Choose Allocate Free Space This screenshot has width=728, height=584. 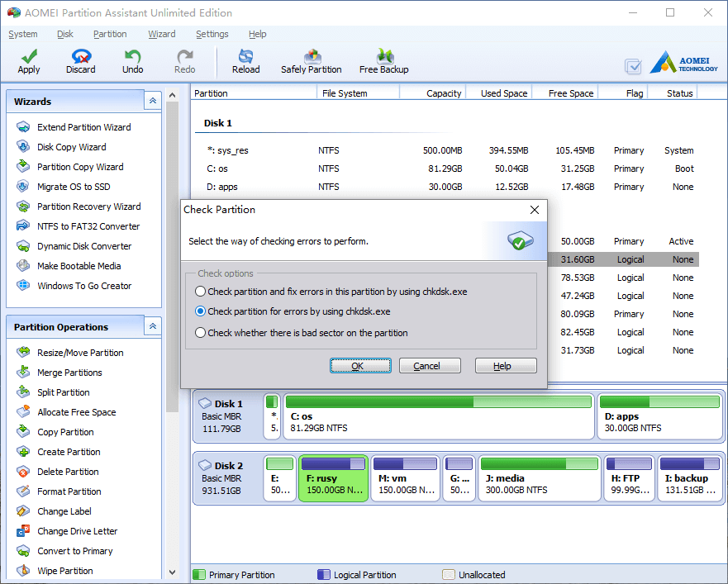76,412
